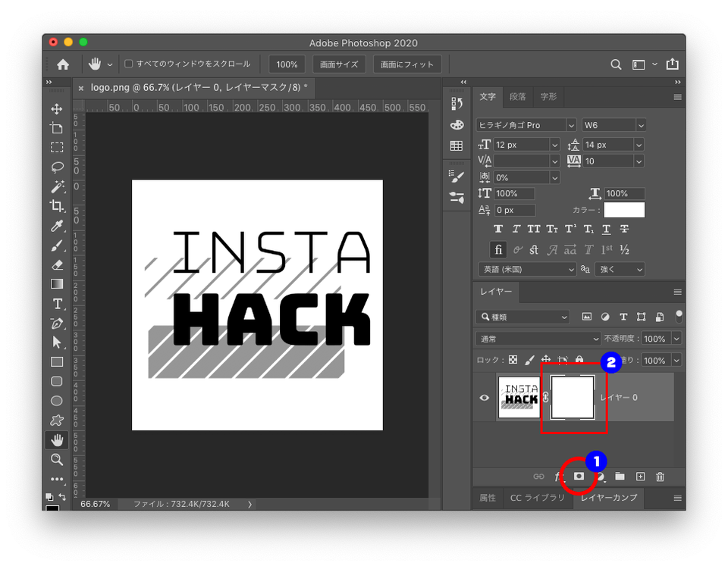The height and width of the screenshot is (566, 728).
Task: Open the Swatches grid panel icon
Action: point(457,145)
